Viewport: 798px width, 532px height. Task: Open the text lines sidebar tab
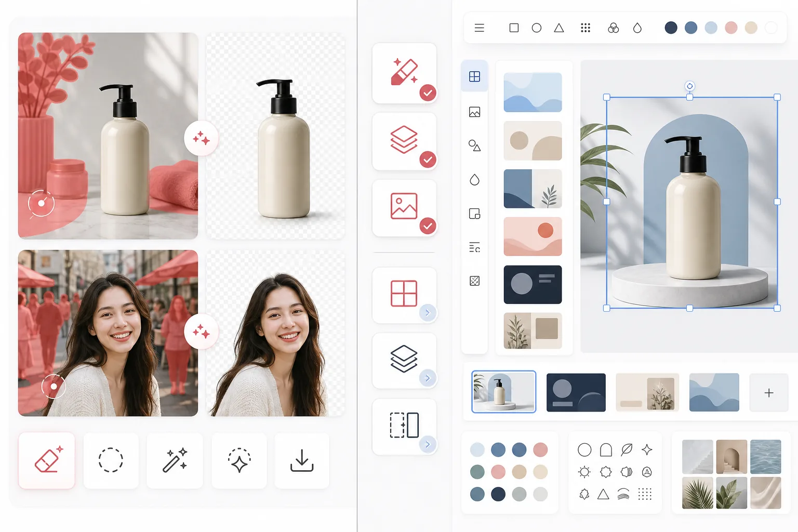coord(474,247)
